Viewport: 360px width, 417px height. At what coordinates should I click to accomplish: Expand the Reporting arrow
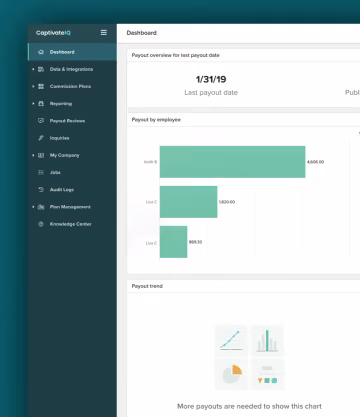pos(33,104)
